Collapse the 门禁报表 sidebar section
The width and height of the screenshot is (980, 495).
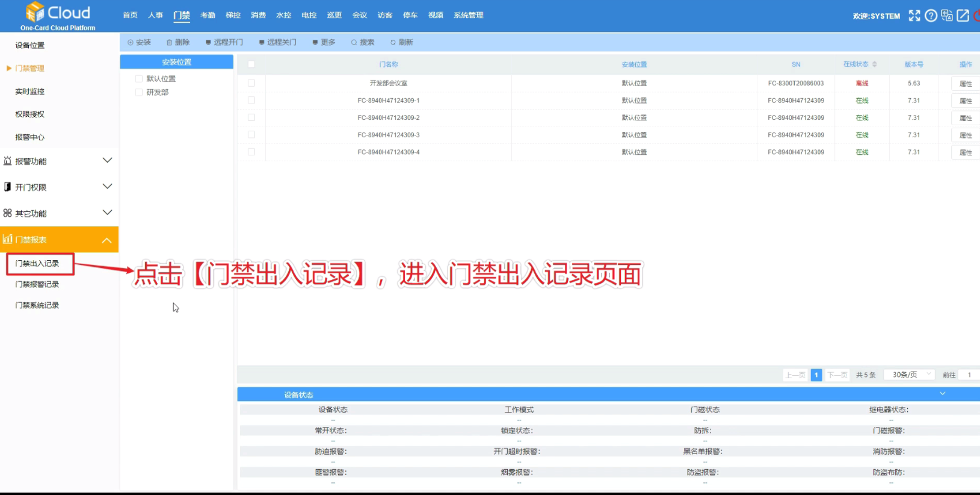point(107,240)
